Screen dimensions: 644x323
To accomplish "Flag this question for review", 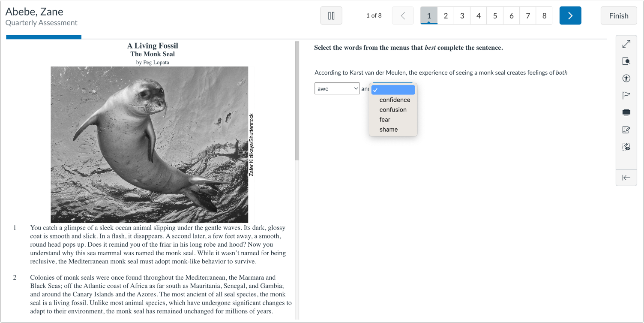I will point(626,95).
